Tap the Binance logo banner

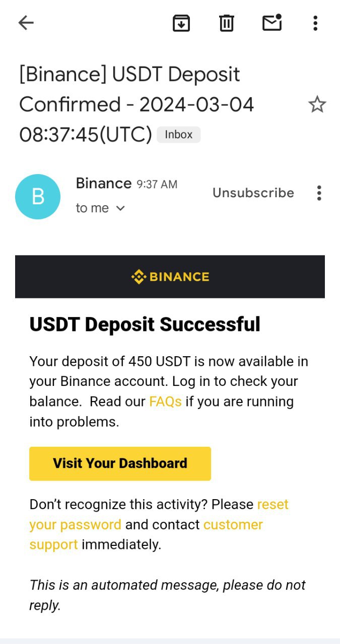pyautogui.click(x=170, y=277)
